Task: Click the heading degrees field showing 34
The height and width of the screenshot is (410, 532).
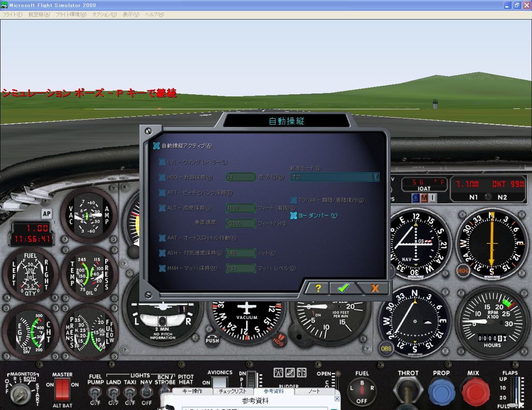Action: tap(241, 177)
